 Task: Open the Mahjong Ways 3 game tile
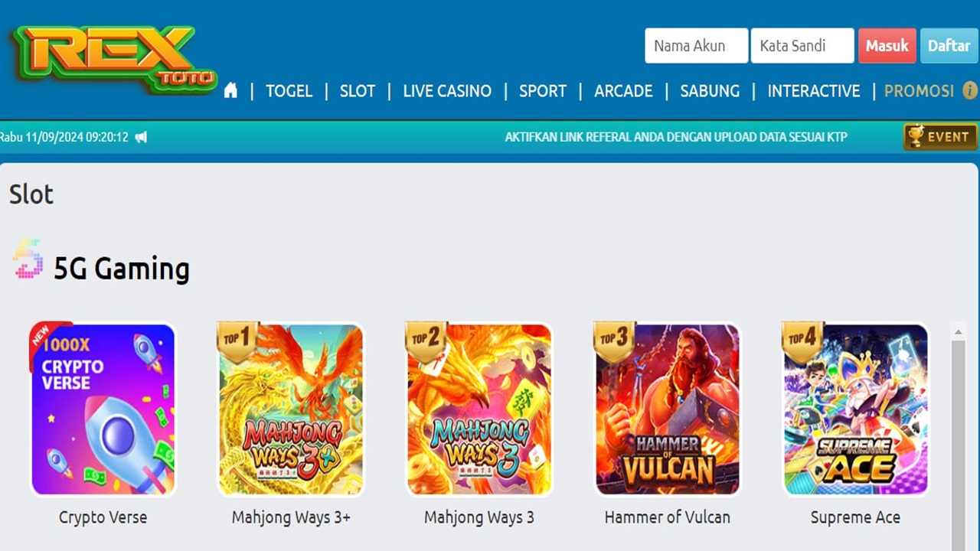coord(479,409)
